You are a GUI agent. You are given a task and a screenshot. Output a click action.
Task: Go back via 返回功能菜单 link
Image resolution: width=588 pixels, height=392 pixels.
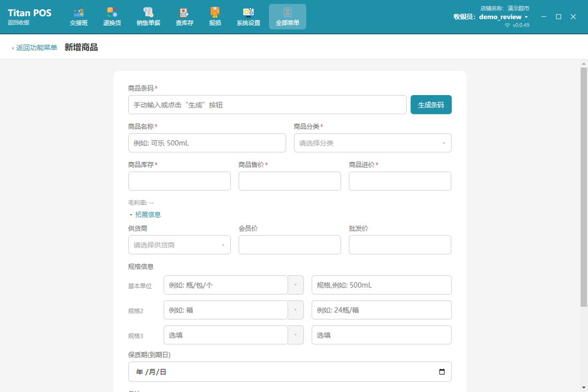[x=35, y=48]
